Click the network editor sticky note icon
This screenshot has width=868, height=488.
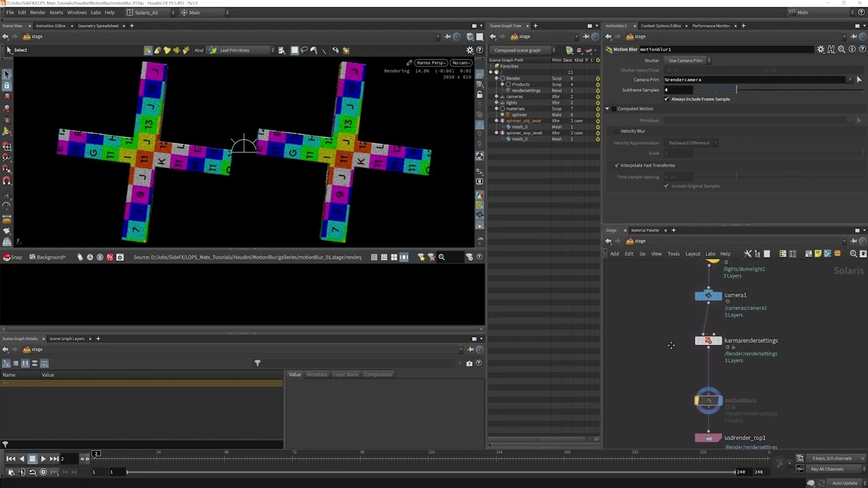pyautogui.click(x=818, y=254)
